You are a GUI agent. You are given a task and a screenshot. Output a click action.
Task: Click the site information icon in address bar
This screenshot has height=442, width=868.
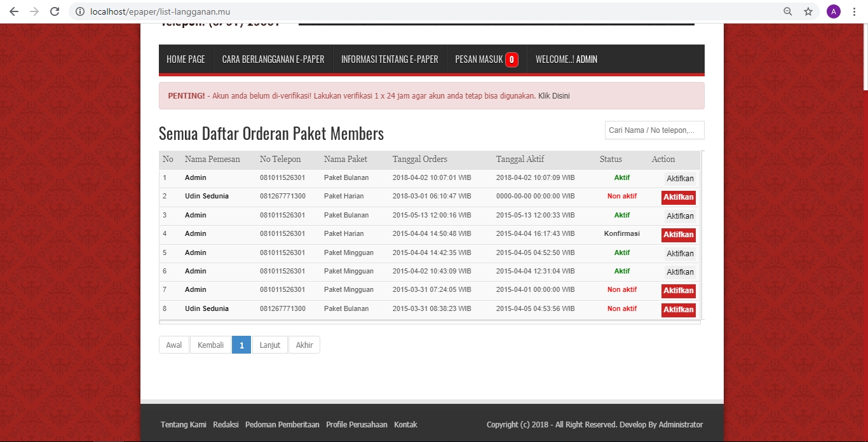click(80, 11)
